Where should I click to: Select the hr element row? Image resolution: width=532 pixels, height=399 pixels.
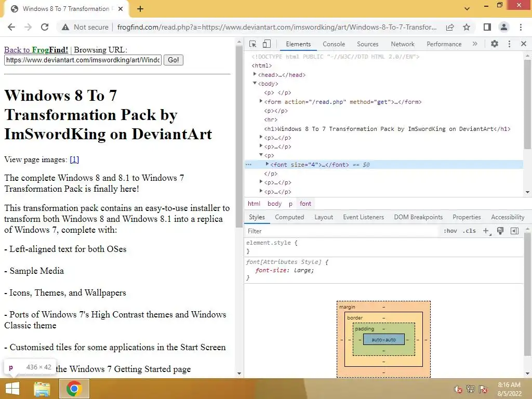click(271, 120)
